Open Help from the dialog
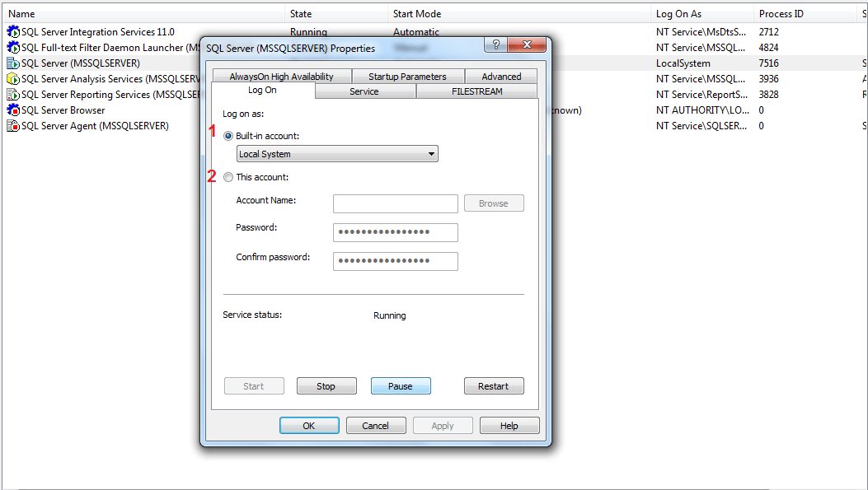Viewport: 868px width, 490px height. click(x=509, y=425)
